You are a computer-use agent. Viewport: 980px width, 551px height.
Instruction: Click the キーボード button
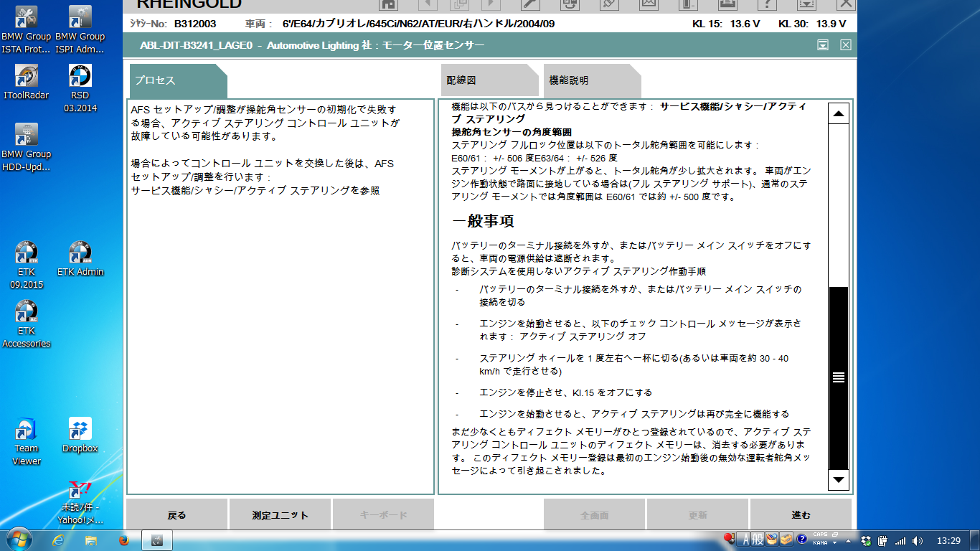383,515
